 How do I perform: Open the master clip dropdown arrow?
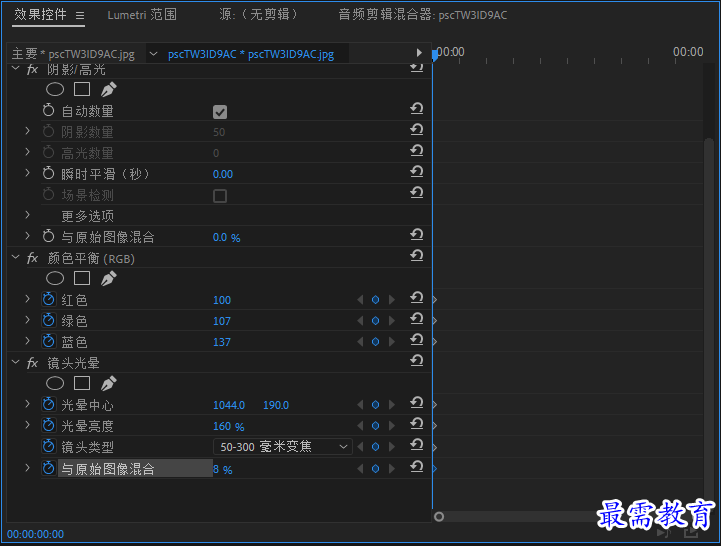154,54
